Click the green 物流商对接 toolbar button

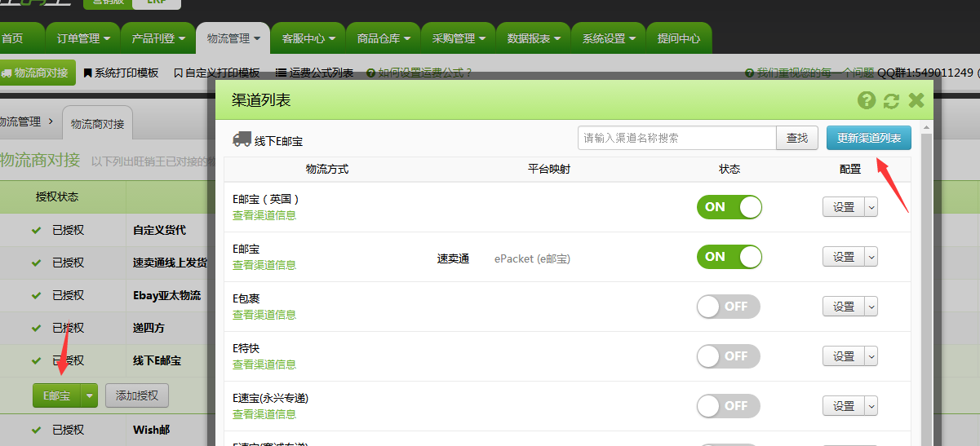[x=36, y=73]
